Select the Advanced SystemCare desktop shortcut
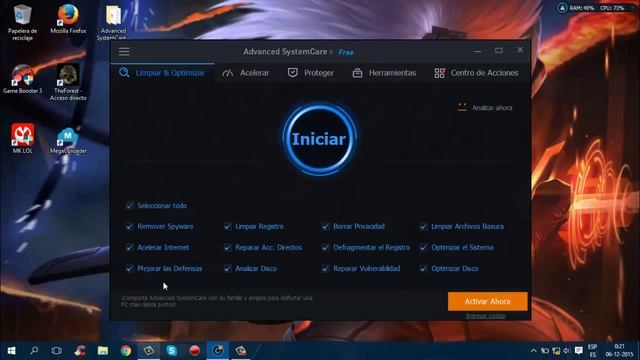The image size is (640, 360). click(113, 22)
